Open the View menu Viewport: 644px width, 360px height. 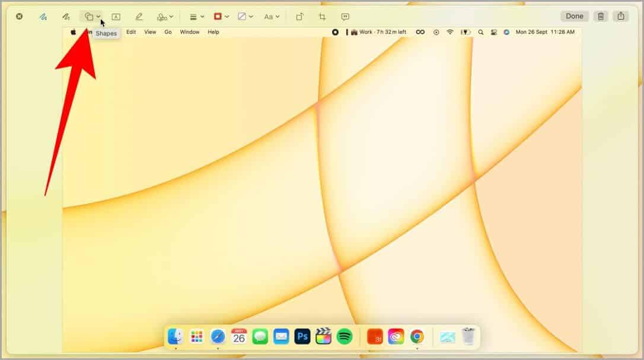150,32
